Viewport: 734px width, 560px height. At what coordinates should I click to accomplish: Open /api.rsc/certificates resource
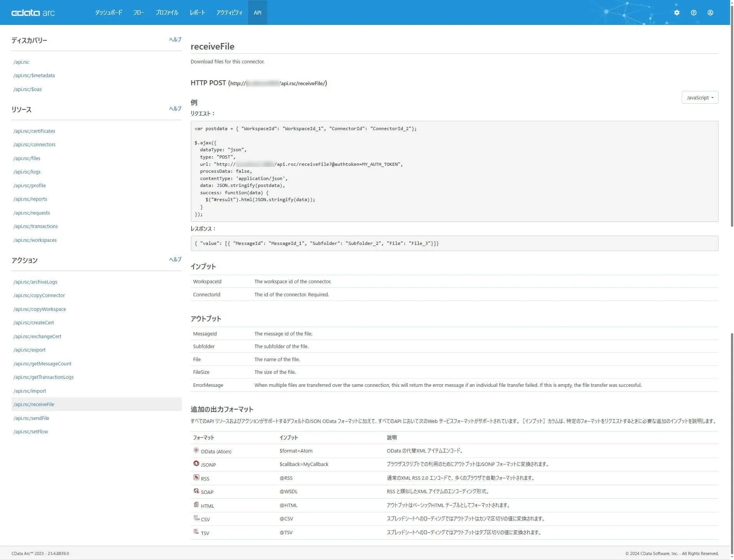(x=34, y=131)
